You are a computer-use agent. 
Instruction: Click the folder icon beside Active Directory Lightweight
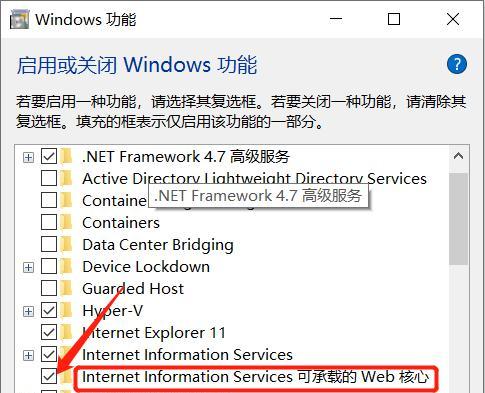click(x=67, y=179)
